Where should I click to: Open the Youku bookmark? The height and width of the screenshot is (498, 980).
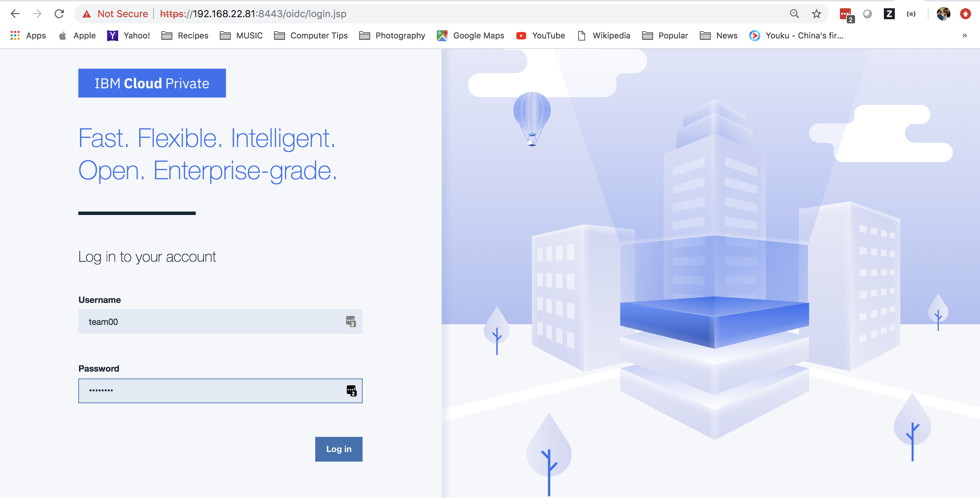point(796,35)
